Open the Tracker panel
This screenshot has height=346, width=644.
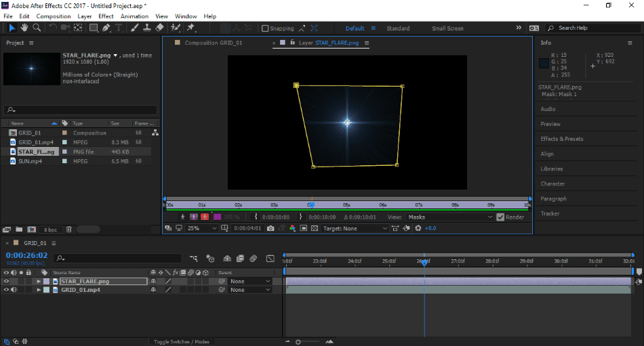click(x=550, y=213)
